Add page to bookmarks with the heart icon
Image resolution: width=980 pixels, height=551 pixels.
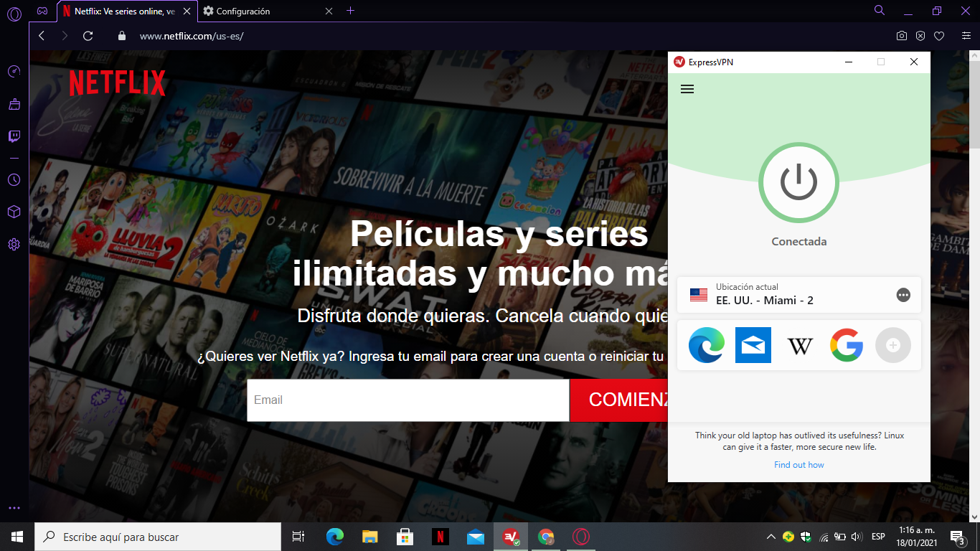pyautogui.click(x=938, y=36)
